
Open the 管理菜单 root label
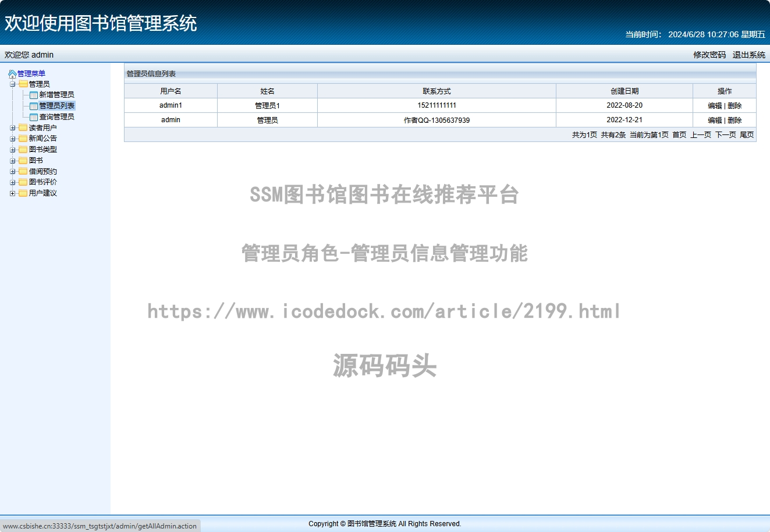coord(31,74)
